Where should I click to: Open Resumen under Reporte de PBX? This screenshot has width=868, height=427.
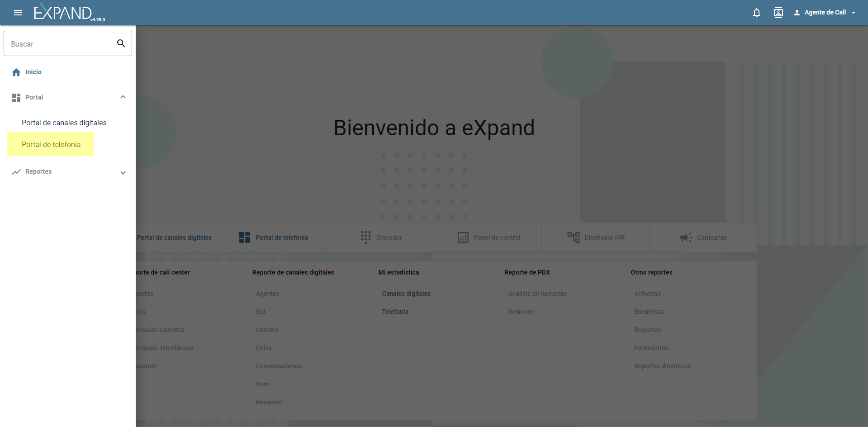(522, 312)
